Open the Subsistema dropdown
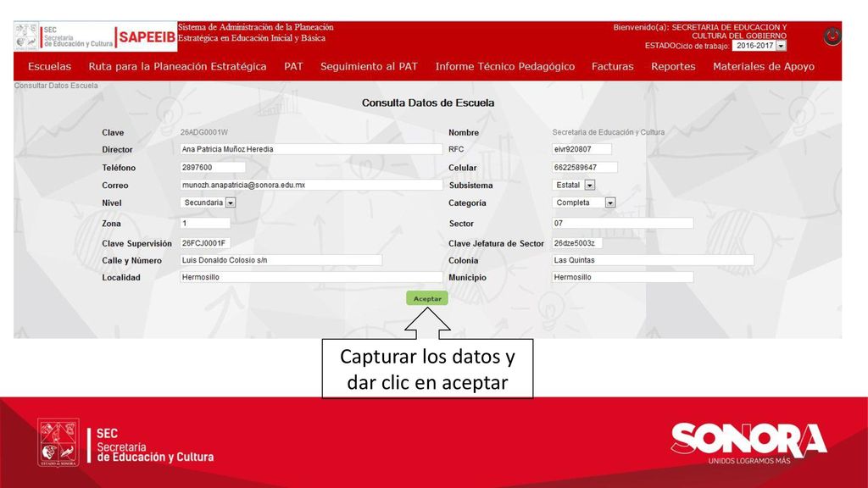Viewport: 868px width, 488px height. (x=573, y=185)
